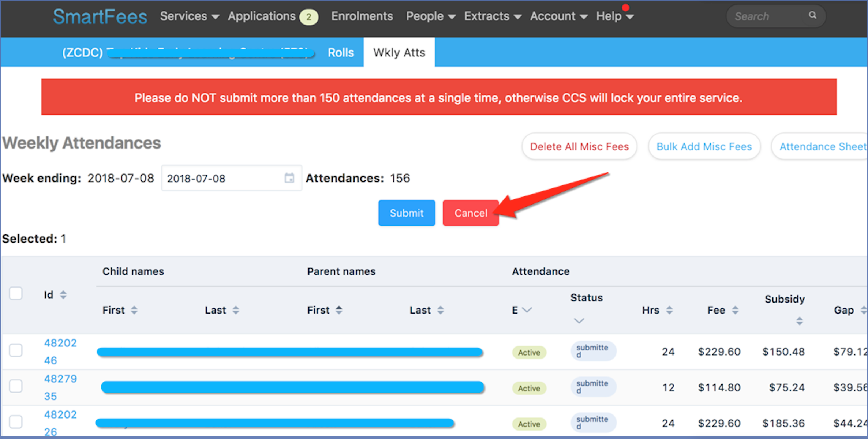Open the Account dropdown menu
This screenshot has height=439, width=868.
[558, 16]
